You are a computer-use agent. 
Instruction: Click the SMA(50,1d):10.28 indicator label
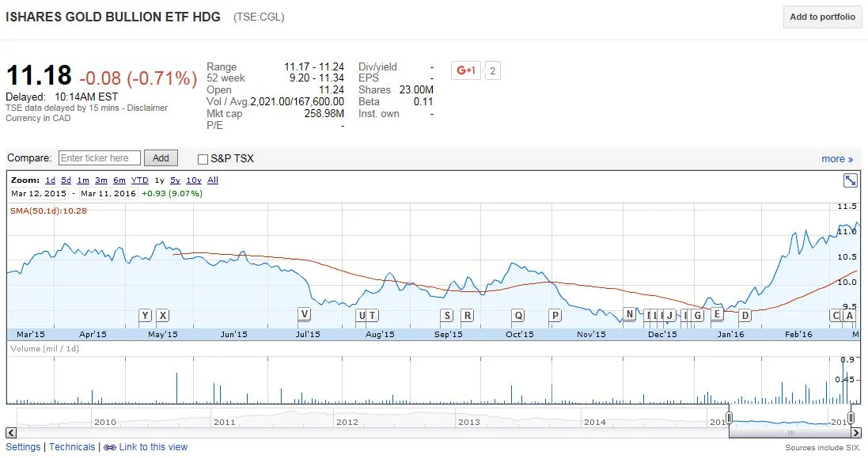click(x=49, y=211)
